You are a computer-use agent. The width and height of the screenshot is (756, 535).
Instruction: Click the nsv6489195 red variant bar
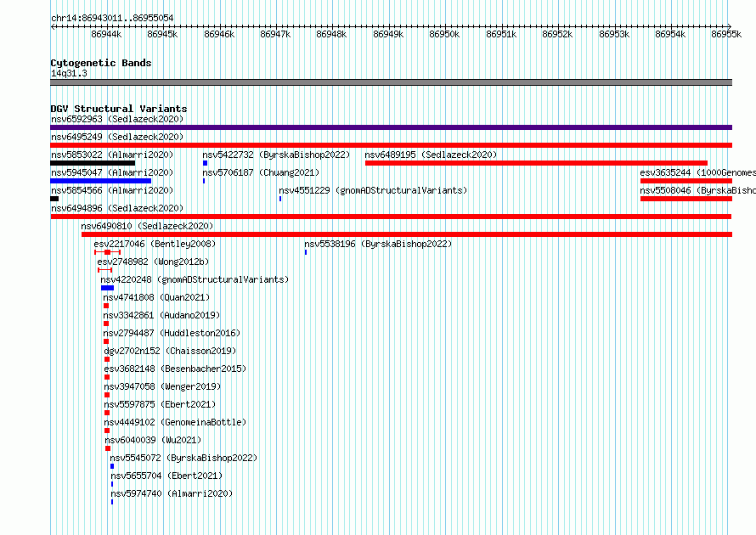pyautogui.click(x=536, y=163)
